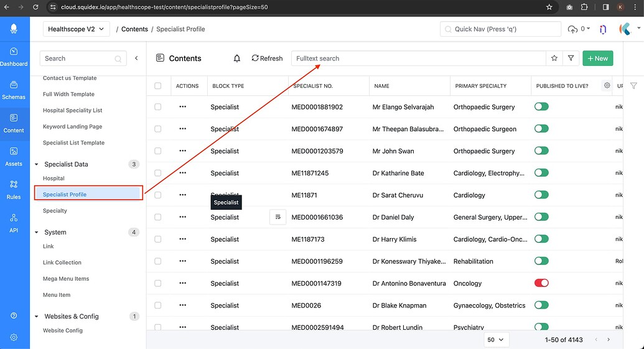This screenshot has height=349, width=644.
Task: Toggle published switch for Mr Theepan Balasubra
Action: point(541,129)
